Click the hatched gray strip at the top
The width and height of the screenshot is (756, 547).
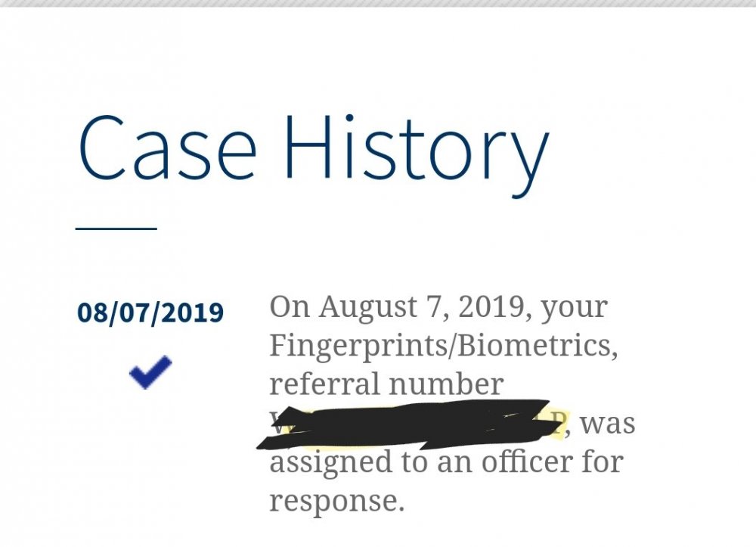(x=378, y=4)
